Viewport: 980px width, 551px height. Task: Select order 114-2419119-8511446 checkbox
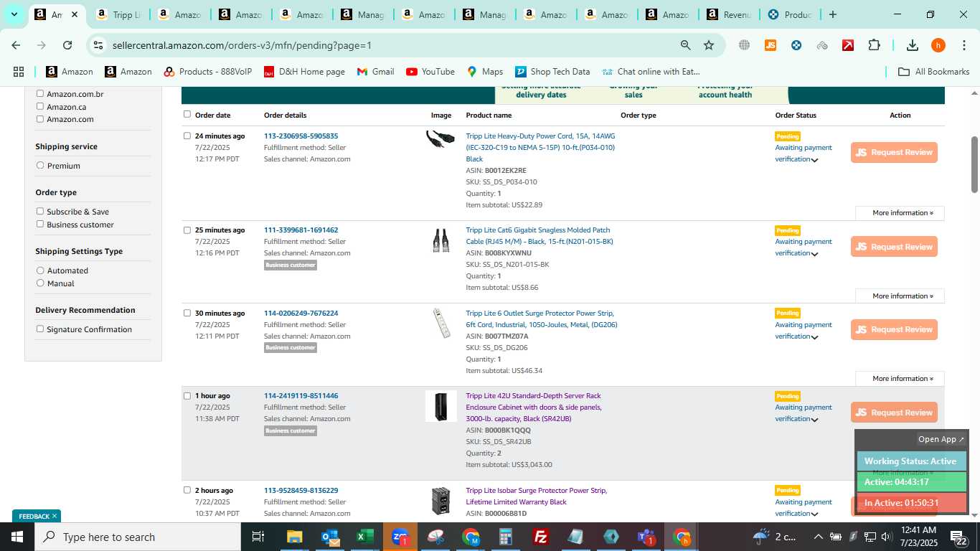[x=187, y=395]
